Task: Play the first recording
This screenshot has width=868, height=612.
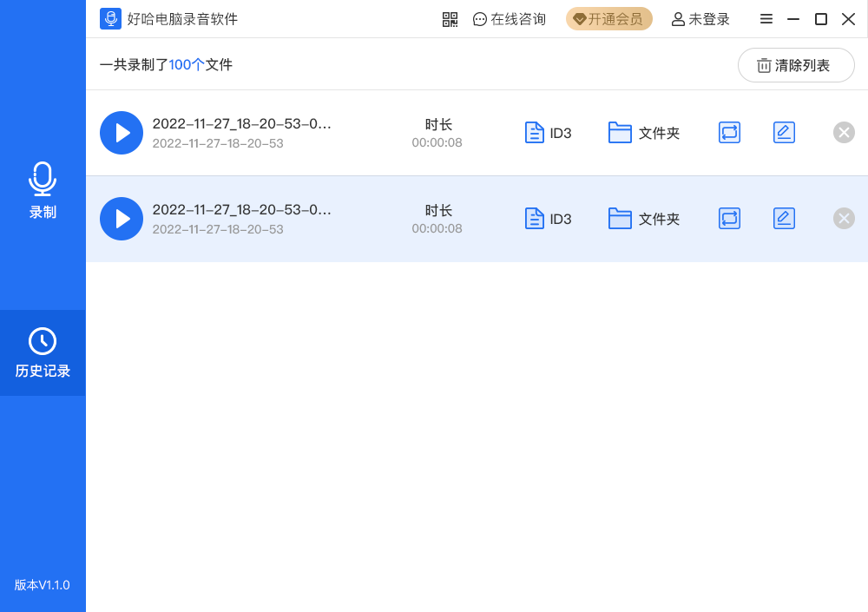Action: [x=122, y=132]
